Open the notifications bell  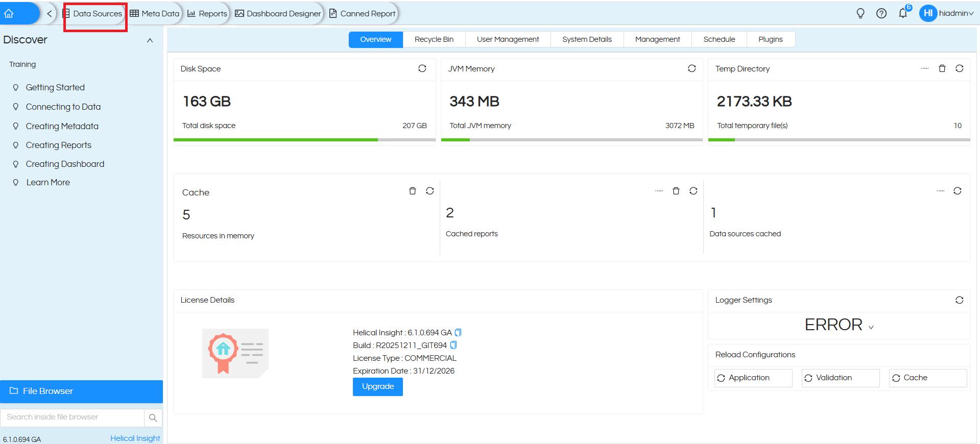(903, 13)
